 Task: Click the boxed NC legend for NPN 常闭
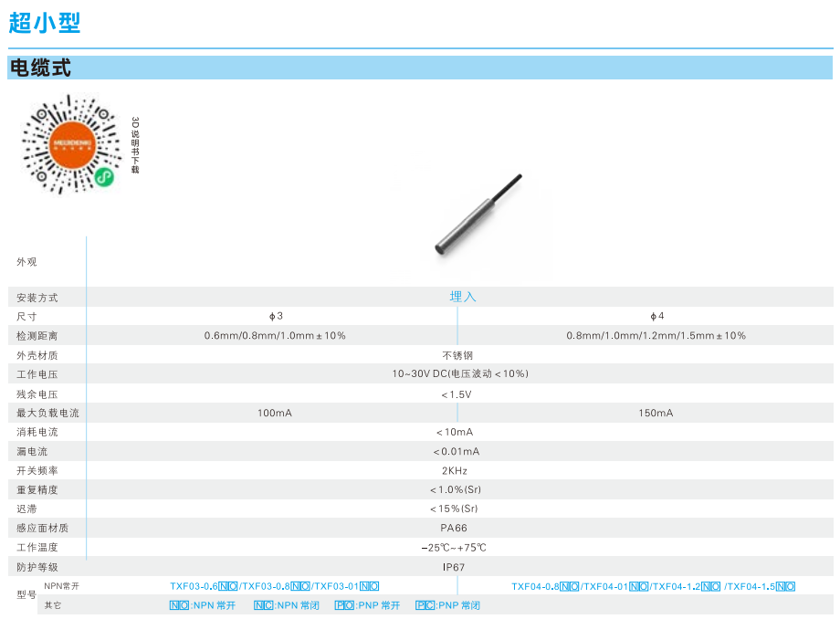[x=263, y=605]
